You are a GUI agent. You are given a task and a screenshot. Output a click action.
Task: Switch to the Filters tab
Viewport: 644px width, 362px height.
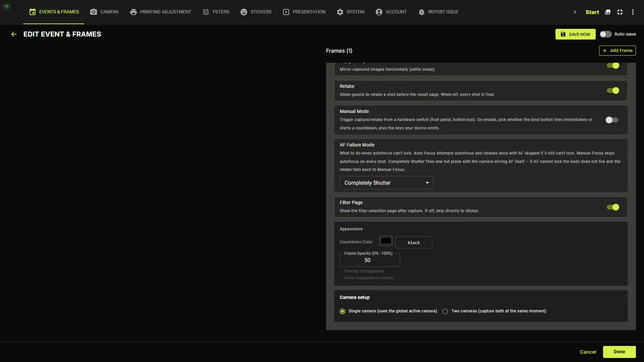216,12
